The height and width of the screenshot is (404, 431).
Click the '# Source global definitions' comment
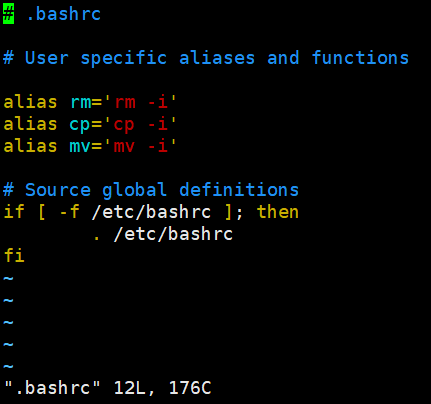click(x=151, y=190)
